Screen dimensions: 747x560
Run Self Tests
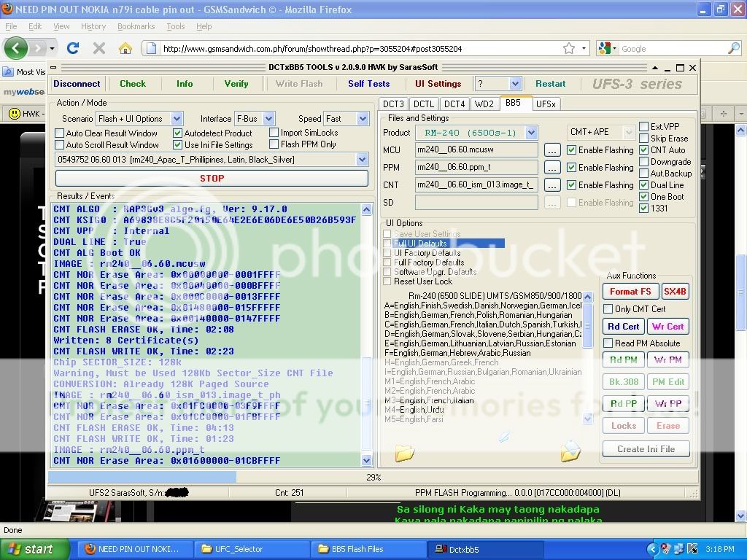pos(368,84)
